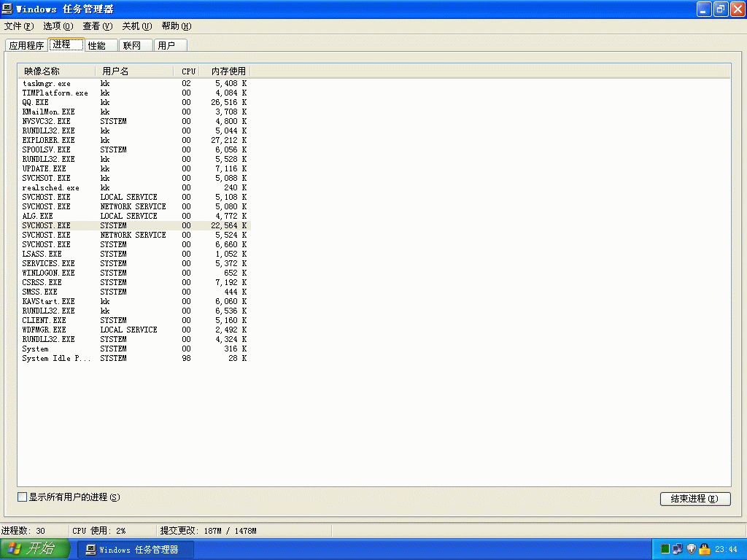Select the WDFMGR.EXE process
Image resolution: width=747 pixels, height=560 pixels.
click(134, 330)
